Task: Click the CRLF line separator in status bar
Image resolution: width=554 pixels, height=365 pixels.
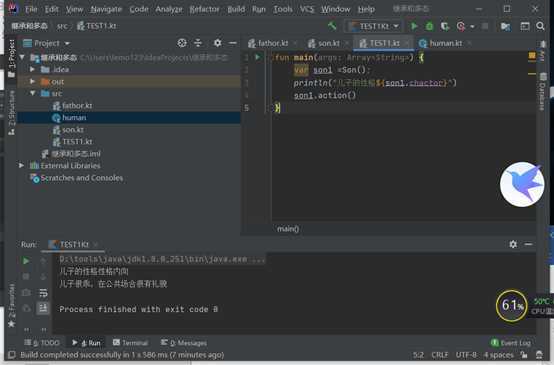Action: (440, 355)
